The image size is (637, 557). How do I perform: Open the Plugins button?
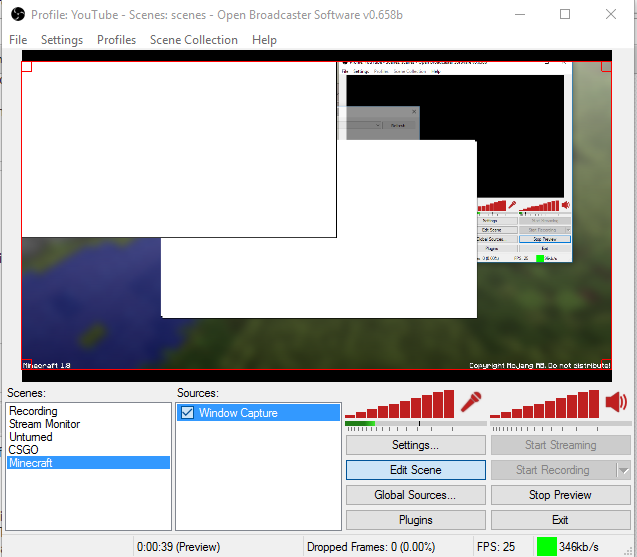416,520
